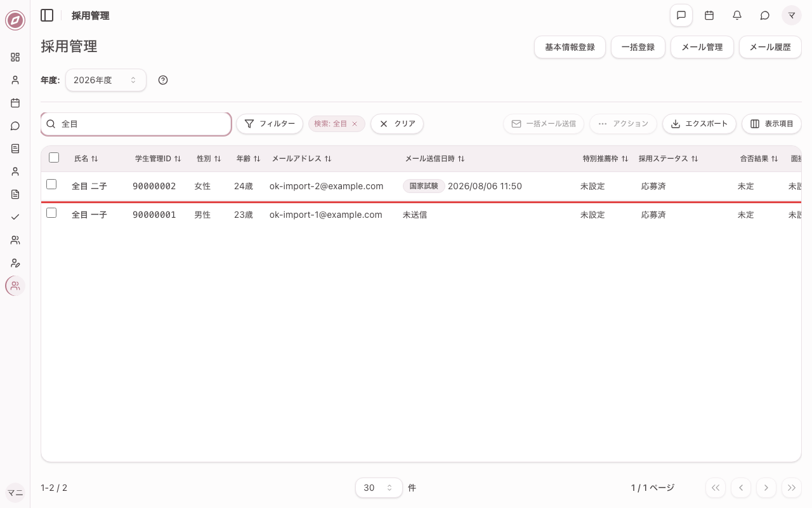Sort the table by 学生管理ID
Image resolution: width=812 pixels, height=508 pixels.
158,159
